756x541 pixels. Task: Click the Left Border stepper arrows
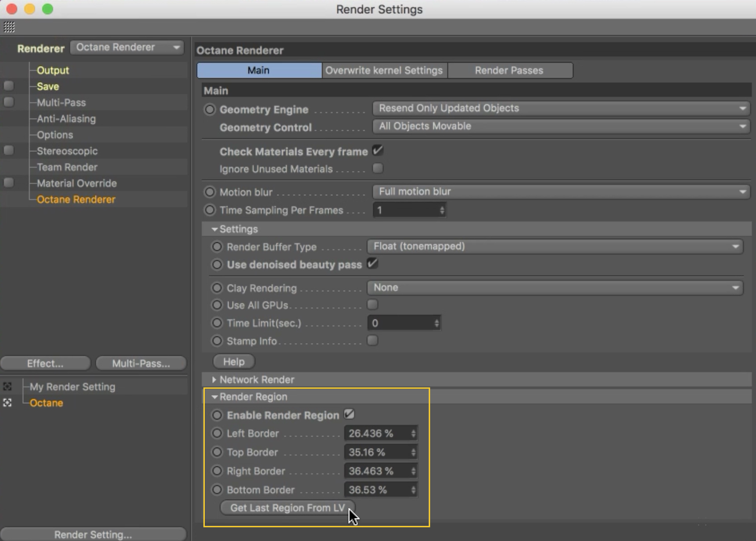pyautogui.click(x=413, y=434)
